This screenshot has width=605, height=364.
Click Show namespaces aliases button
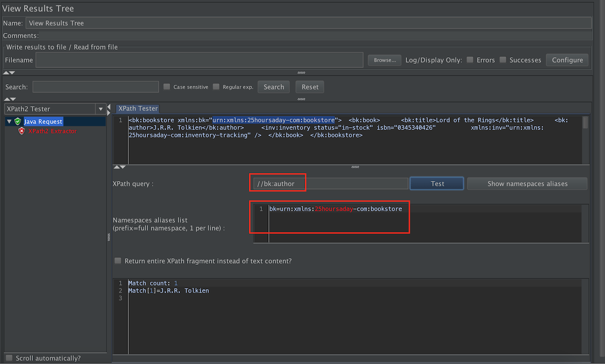coord(527,183)
